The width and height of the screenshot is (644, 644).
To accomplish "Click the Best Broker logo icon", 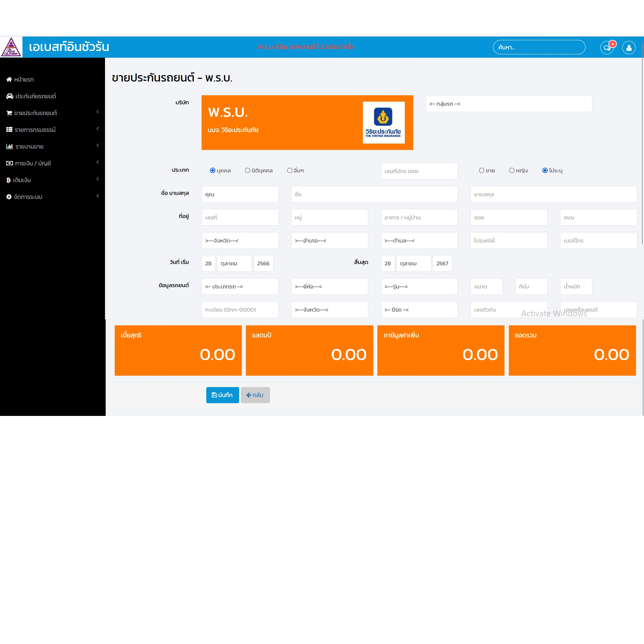I will click(x=11, y=47).
